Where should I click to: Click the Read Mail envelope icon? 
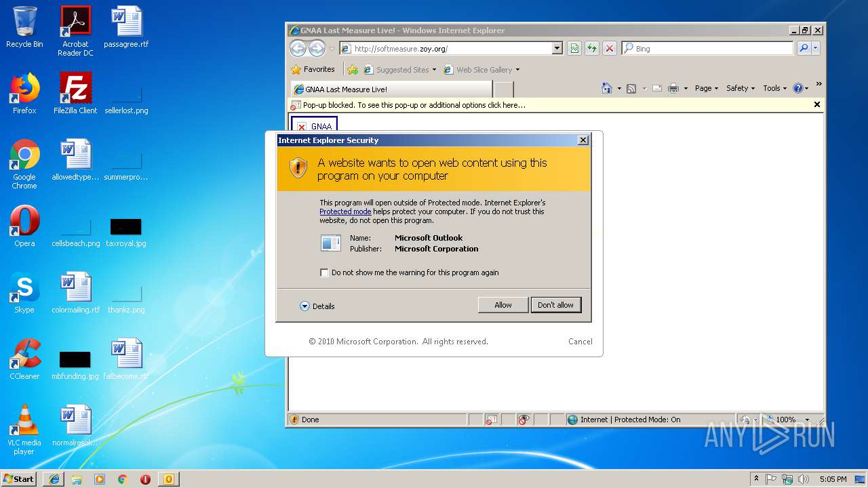(x=656, y=88)
